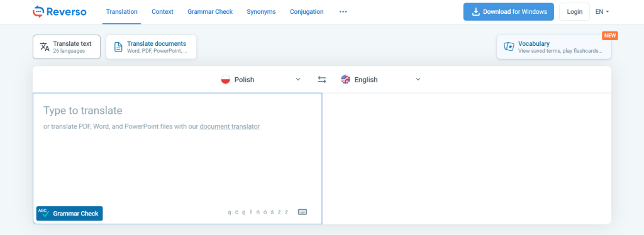644x235 pixels.
Task: Click into the Type to translate field
Action: (x=177, y=158)
